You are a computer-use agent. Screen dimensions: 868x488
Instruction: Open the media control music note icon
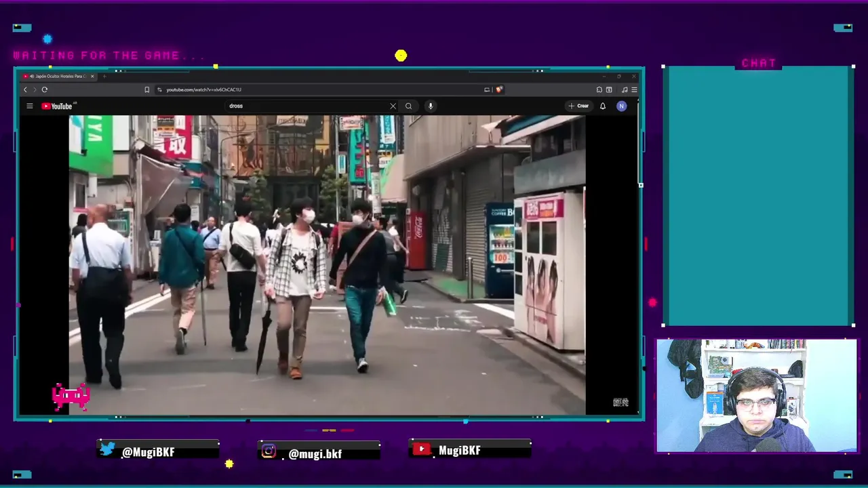(625, 89)
